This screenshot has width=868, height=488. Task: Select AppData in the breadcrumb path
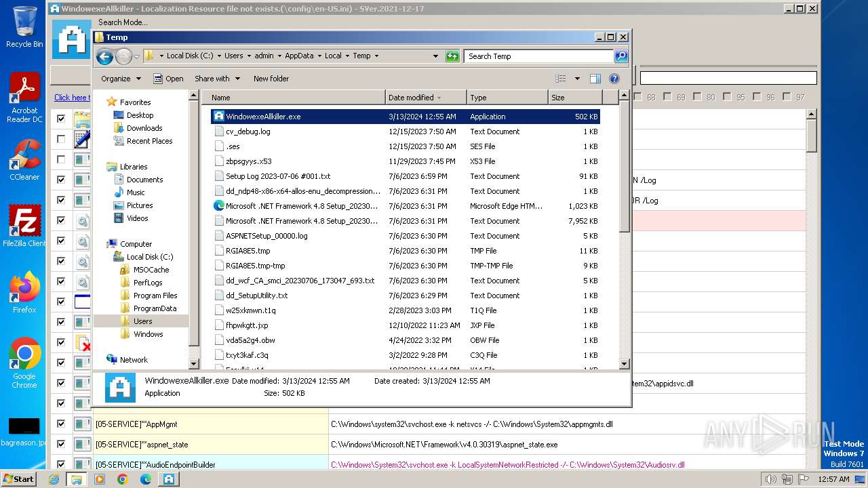point(299,56)
